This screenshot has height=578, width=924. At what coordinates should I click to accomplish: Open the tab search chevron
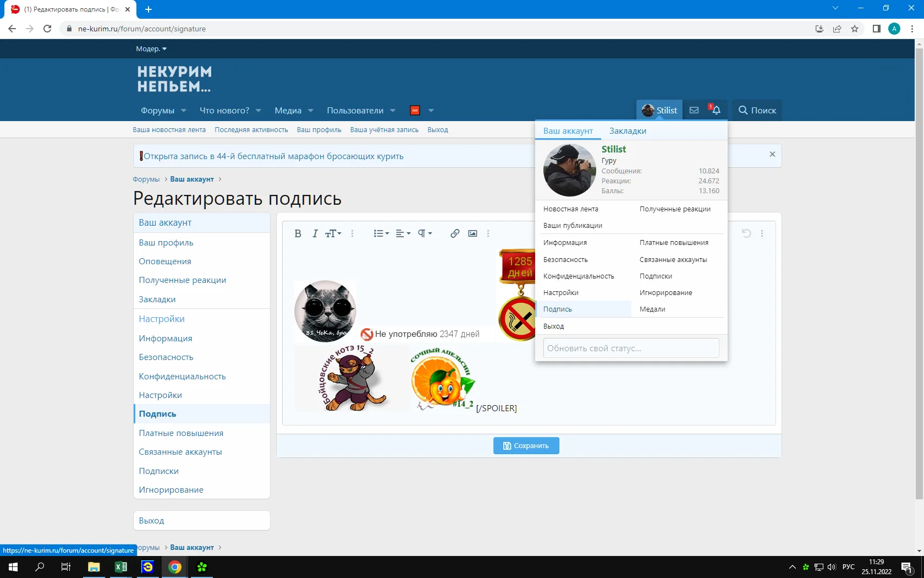point(835,8)
